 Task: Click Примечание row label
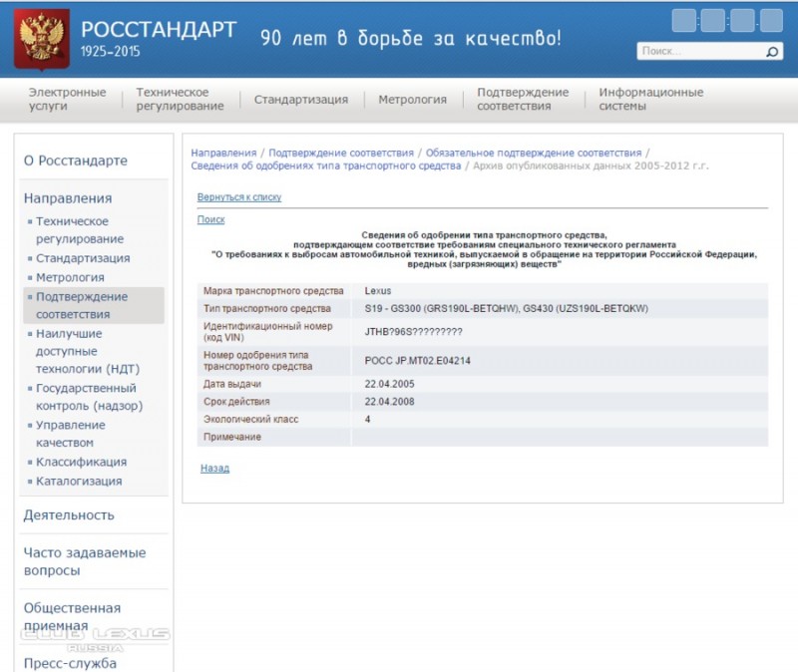click(x=232, y=437)
